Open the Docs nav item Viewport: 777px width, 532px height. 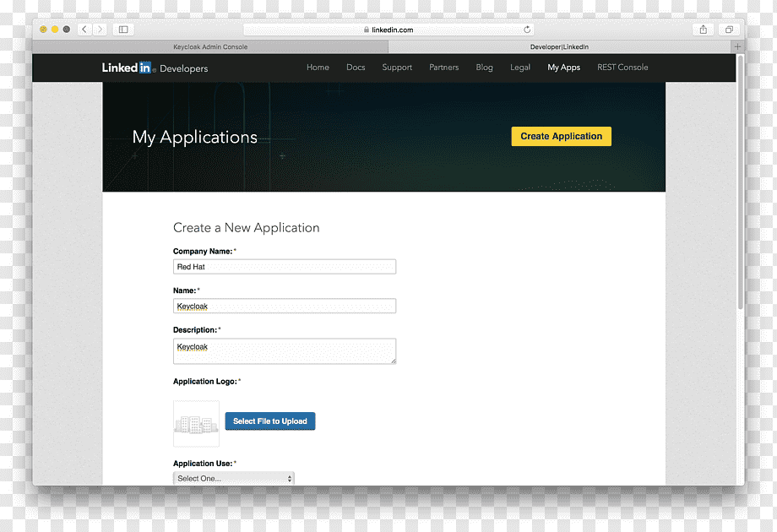tap(356, 68)
